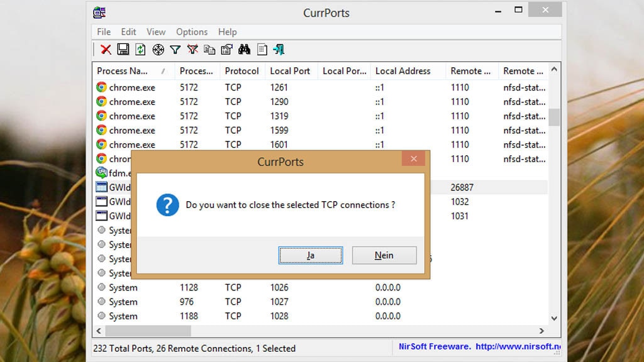Open the Edit menu
The image size is (644, 362).
click(x=128, y=32)
